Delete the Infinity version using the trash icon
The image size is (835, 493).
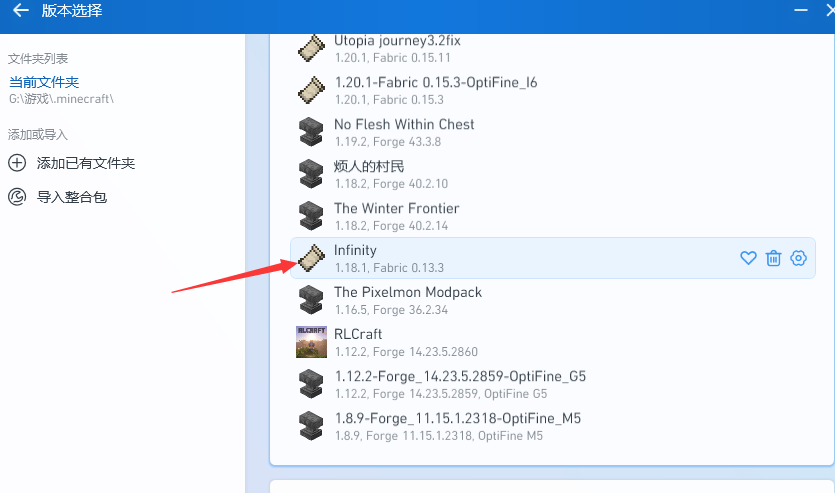(773, 258)
